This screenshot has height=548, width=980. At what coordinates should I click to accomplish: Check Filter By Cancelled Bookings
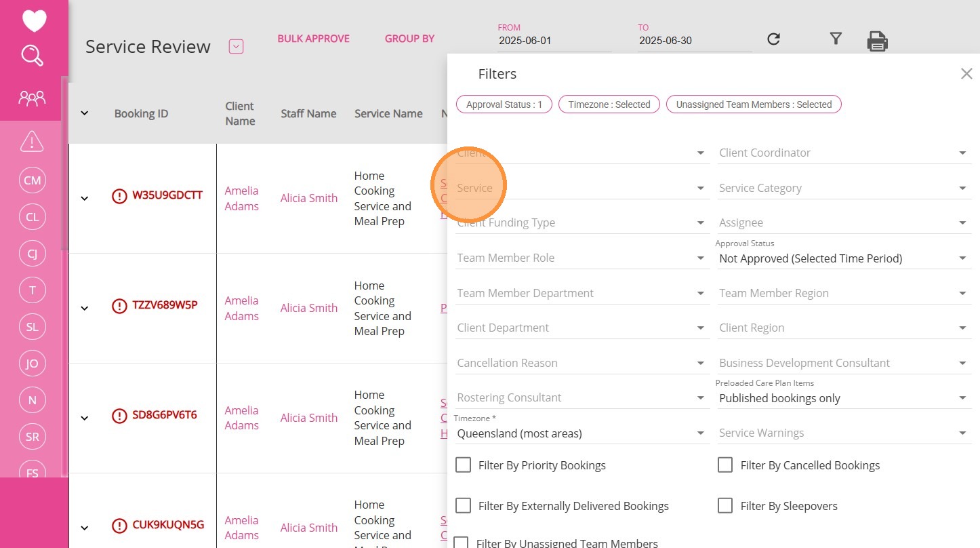point(725,465)
